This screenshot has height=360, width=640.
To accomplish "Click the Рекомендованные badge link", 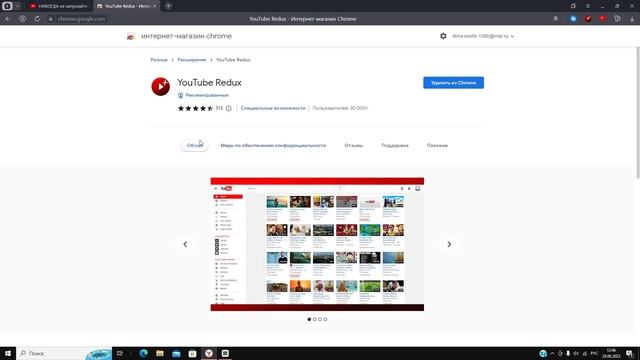I will coord(207,95).
